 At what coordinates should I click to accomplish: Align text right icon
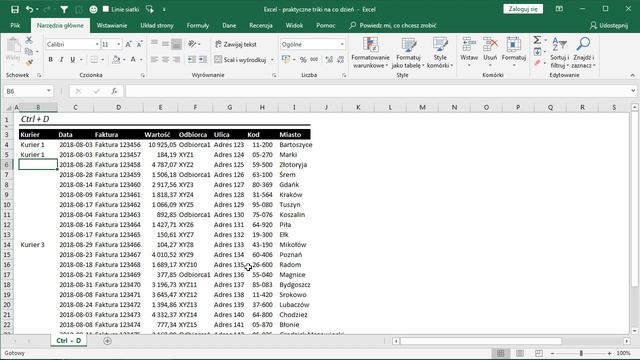176,60
